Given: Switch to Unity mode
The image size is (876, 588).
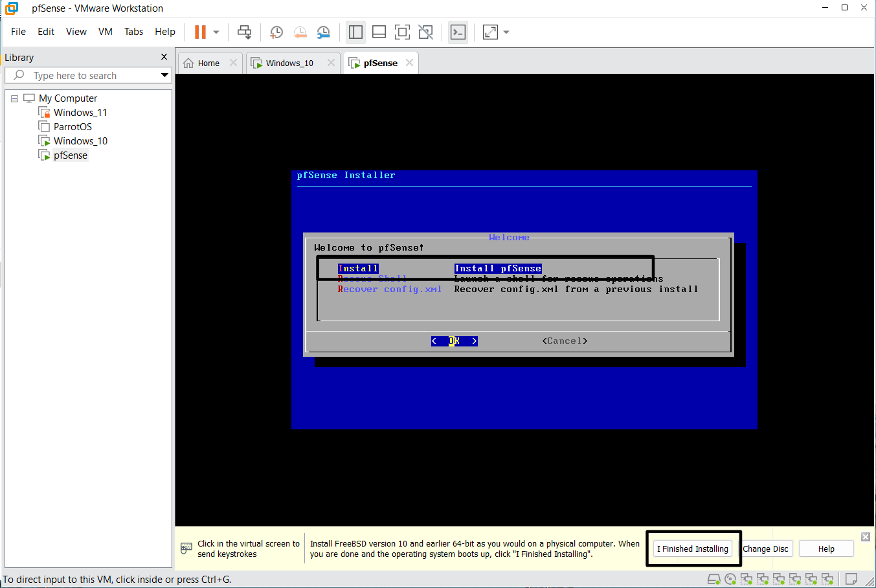Looking at the screenshot, I should coord(425,32).
